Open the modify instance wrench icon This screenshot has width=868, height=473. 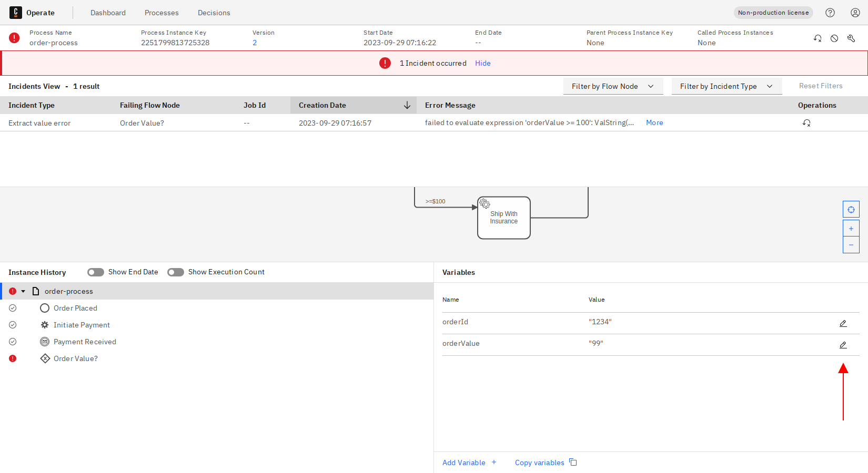pos(851,38)
